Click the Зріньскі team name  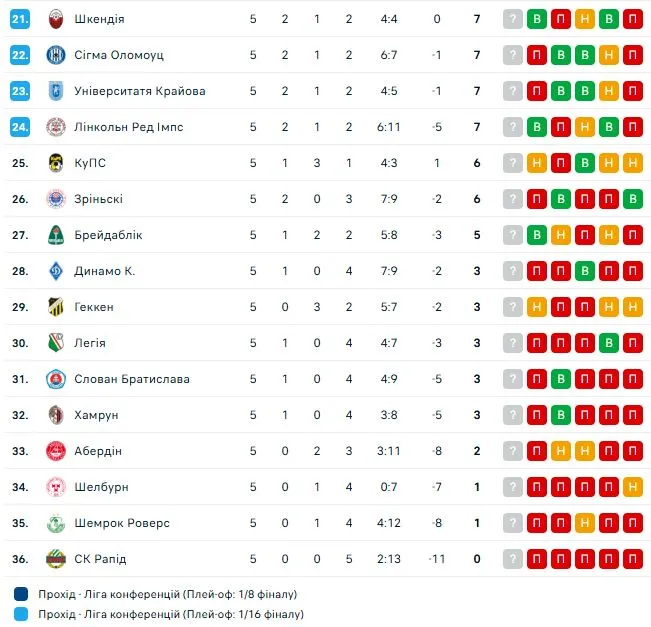(98, 199)
